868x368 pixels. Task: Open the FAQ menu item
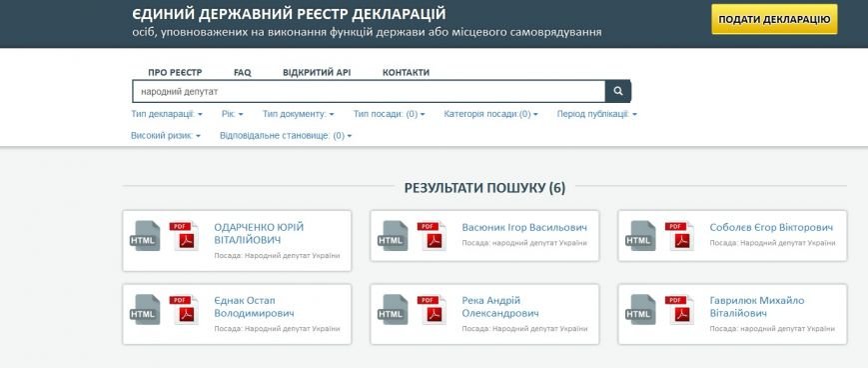click(243, 73)
